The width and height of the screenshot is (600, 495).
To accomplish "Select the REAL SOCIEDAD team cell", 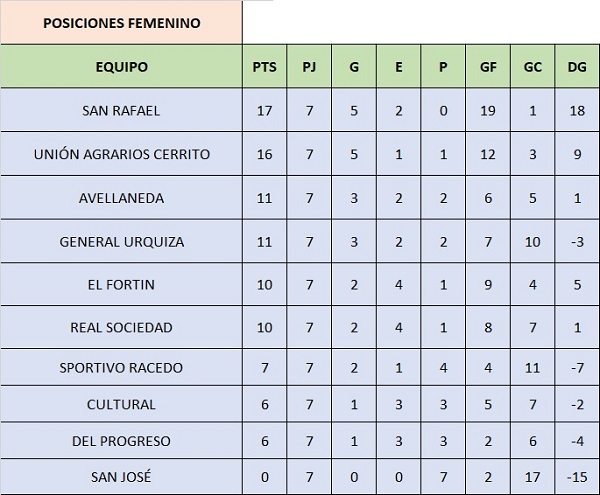I will 121,327.
